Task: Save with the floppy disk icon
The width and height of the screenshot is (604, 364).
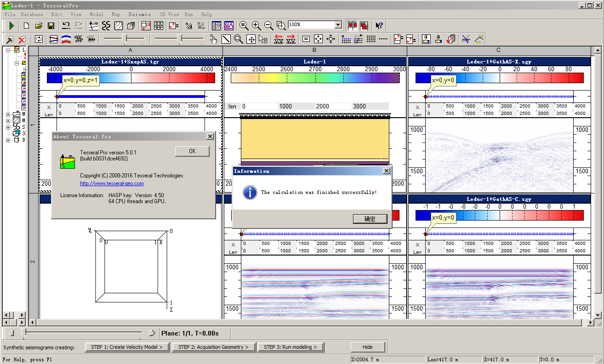Action: [x=51, y=26]
